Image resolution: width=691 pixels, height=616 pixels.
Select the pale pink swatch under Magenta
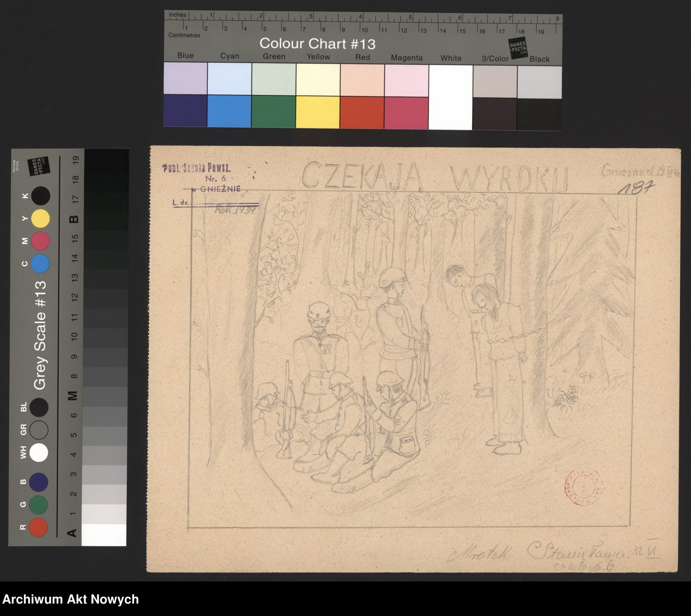click(x=406, y=80)
